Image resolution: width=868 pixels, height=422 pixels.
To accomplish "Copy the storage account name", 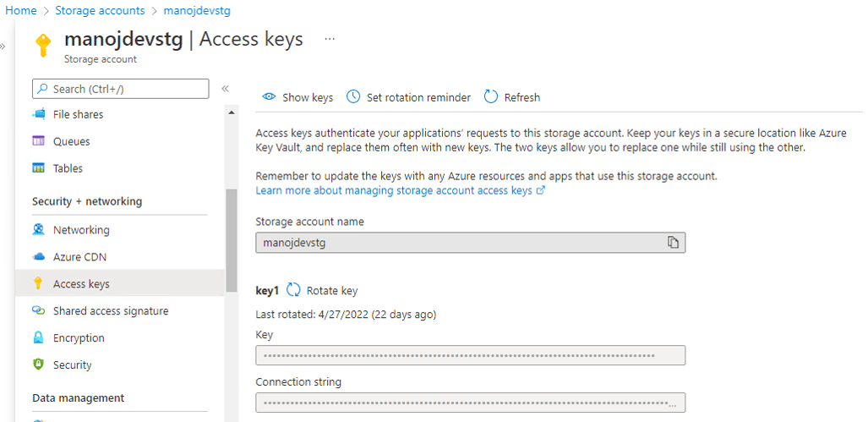I will pyautogui.click(x=673, y=243).
